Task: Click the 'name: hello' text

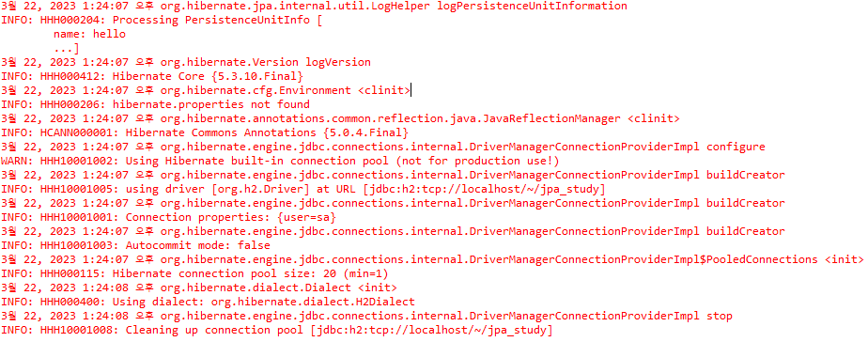Action: [89, 35]
